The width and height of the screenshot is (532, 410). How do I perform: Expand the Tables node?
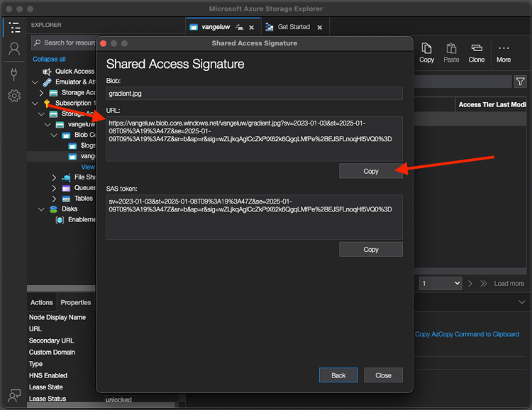(54, 199)
